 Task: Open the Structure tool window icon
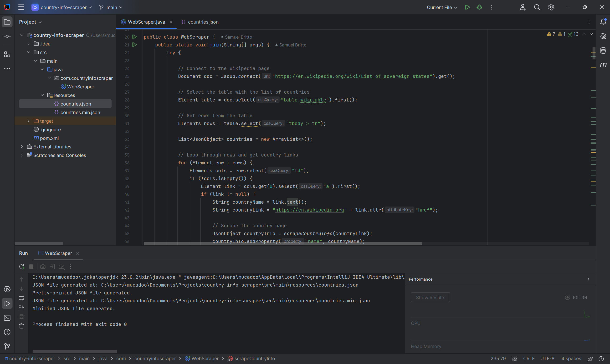[x=7, y=55]
